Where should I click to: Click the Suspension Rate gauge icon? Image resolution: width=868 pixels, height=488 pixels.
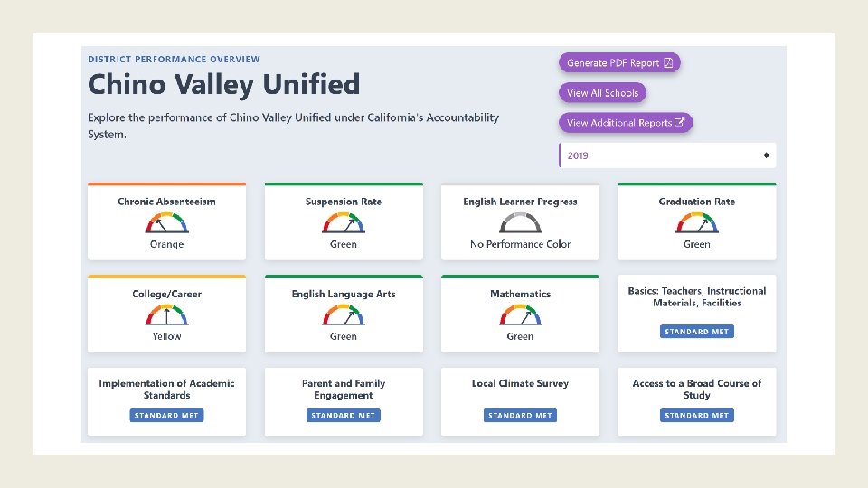[344, 222]
